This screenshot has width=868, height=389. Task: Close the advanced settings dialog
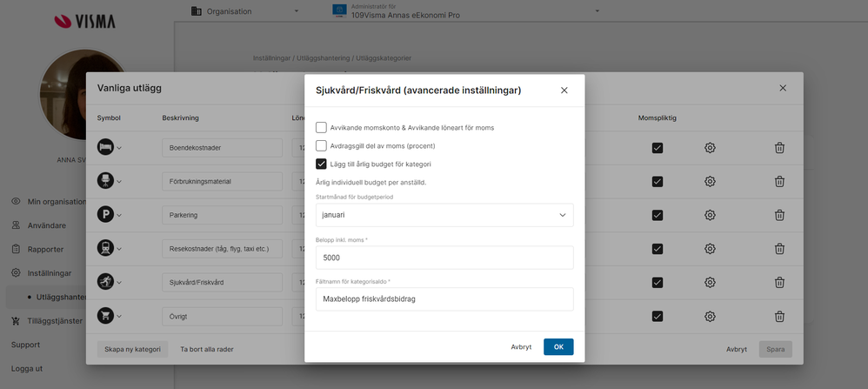(564, 90)
